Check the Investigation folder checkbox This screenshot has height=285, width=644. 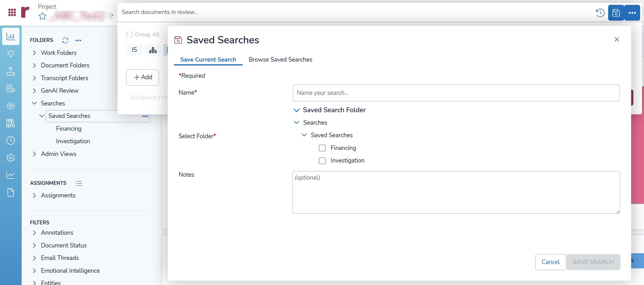pyautogui.click(x=322, y=161)
